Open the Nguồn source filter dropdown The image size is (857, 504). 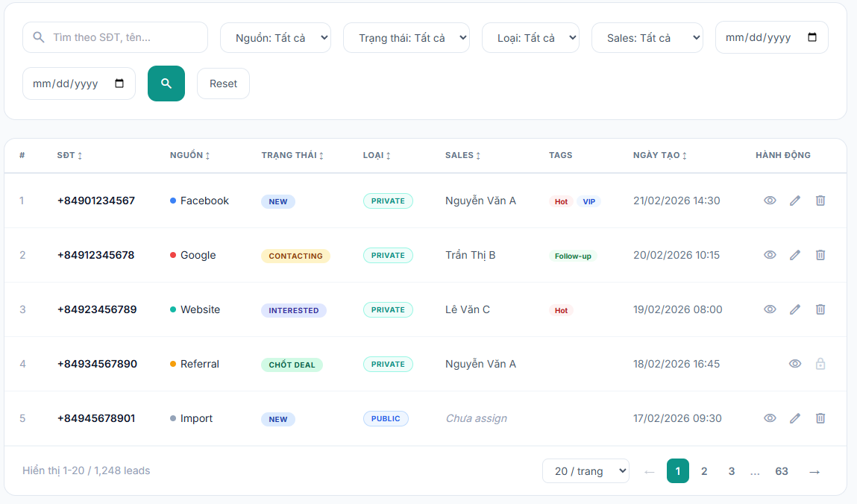click(275, 37)
